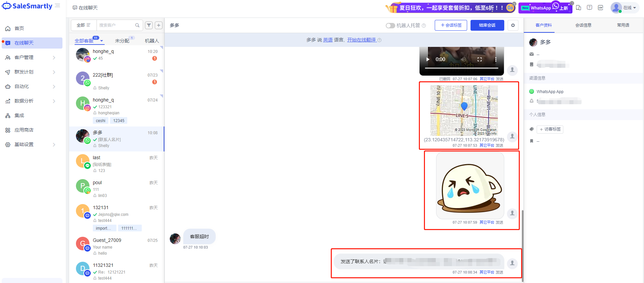Open the map location thumbnail
This screenshot has width=644, height=283.
[x=464, y=111]
